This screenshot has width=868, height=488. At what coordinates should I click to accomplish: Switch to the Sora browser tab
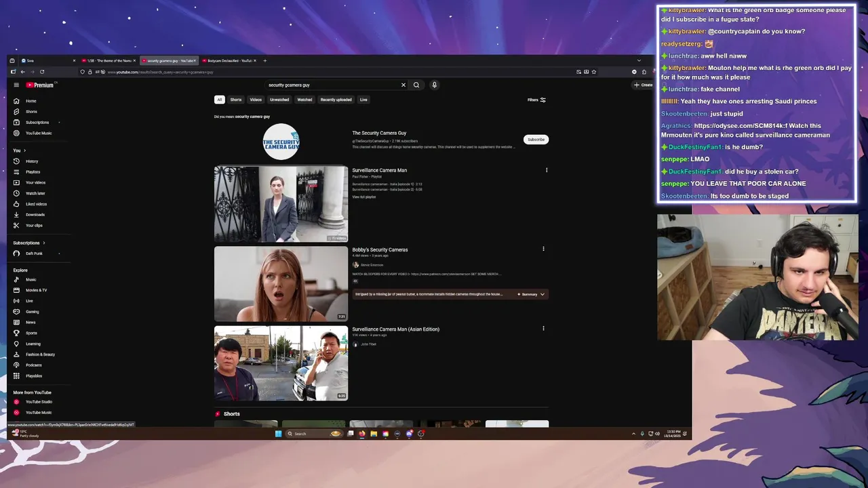tap(47, 60)
